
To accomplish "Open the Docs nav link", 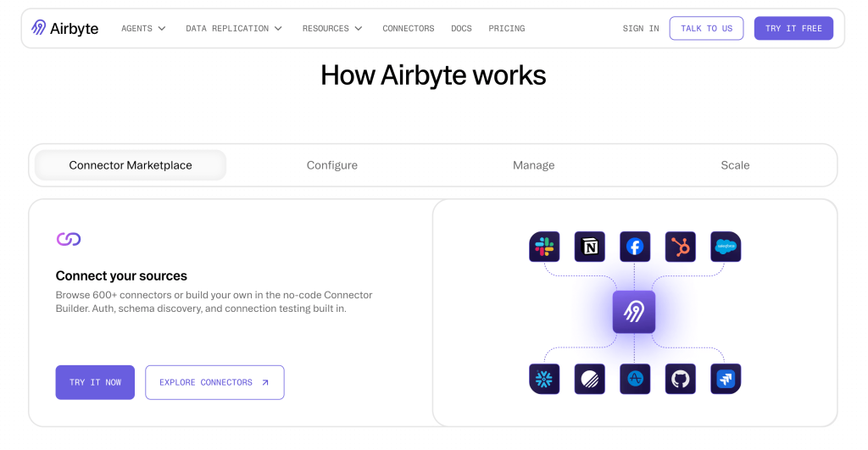I will pyautogui.click(x=461, y=28).
